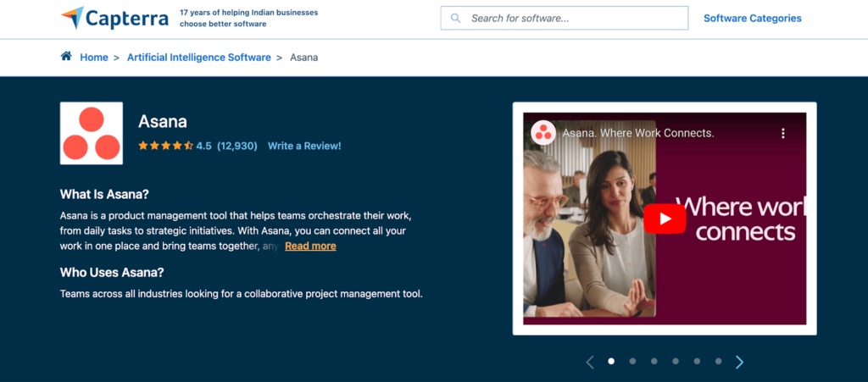The image size is (868, 382).
Task: Click the '17 years of helping' tagline
Action: tap(248, 19)
